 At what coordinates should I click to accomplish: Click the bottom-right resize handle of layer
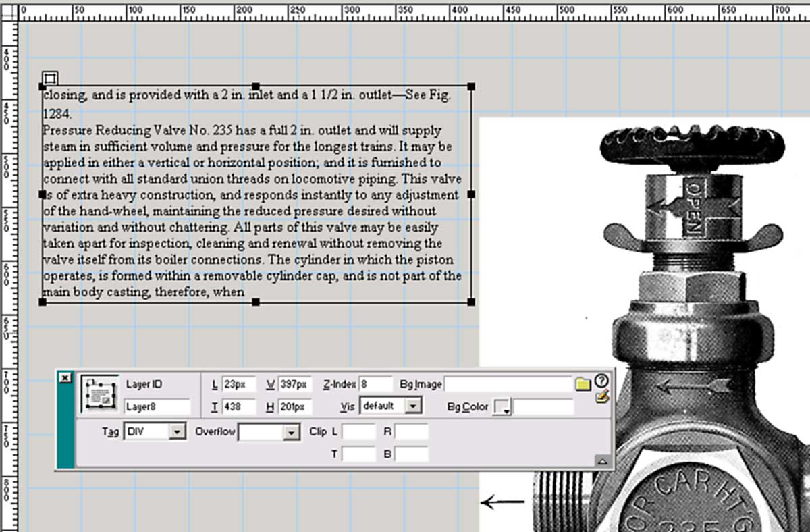(x=471, y=302)
